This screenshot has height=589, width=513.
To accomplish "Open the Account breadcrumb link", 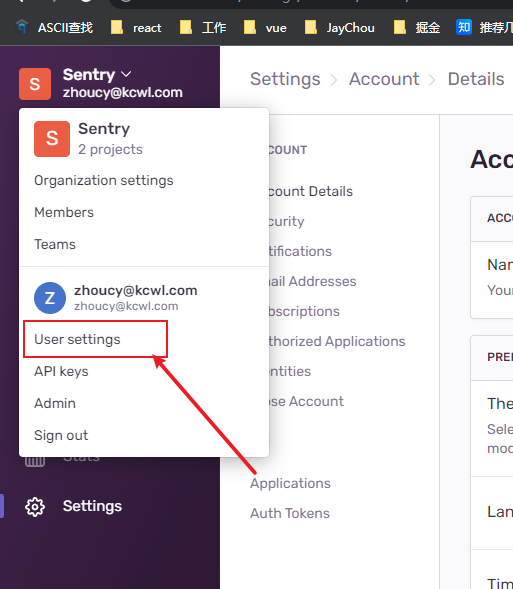I will [x=384, y=79].
